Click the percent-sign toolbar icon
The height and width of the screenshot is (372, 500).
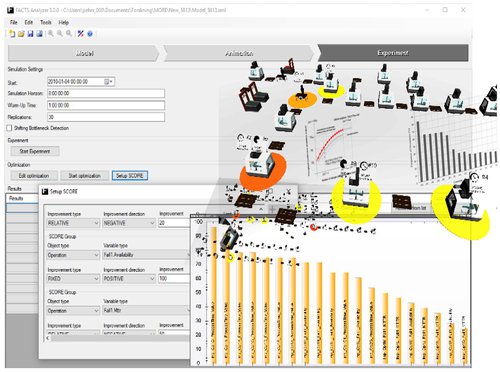(x=80, y=34)
